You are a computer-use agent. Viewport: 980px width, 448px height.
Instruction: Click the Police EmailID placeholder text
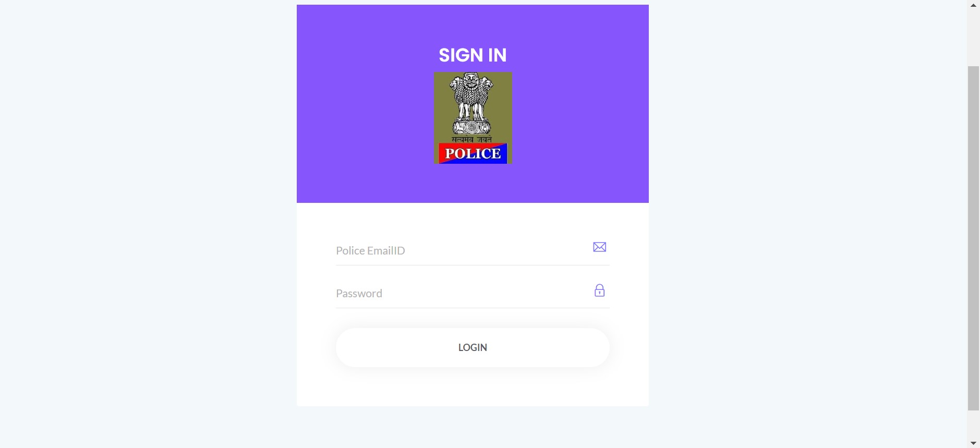[370, 251]
